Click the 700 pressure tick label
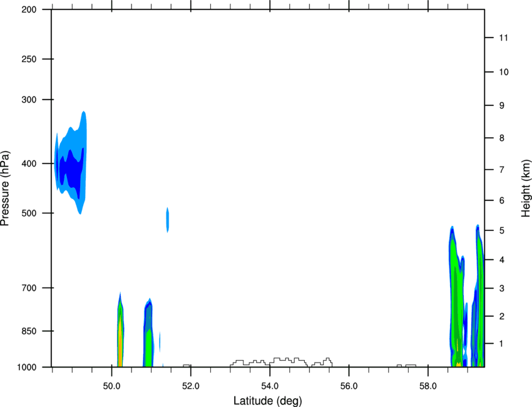Image resolution: width=532 pixels, height=407 pixels. [29, 288]
